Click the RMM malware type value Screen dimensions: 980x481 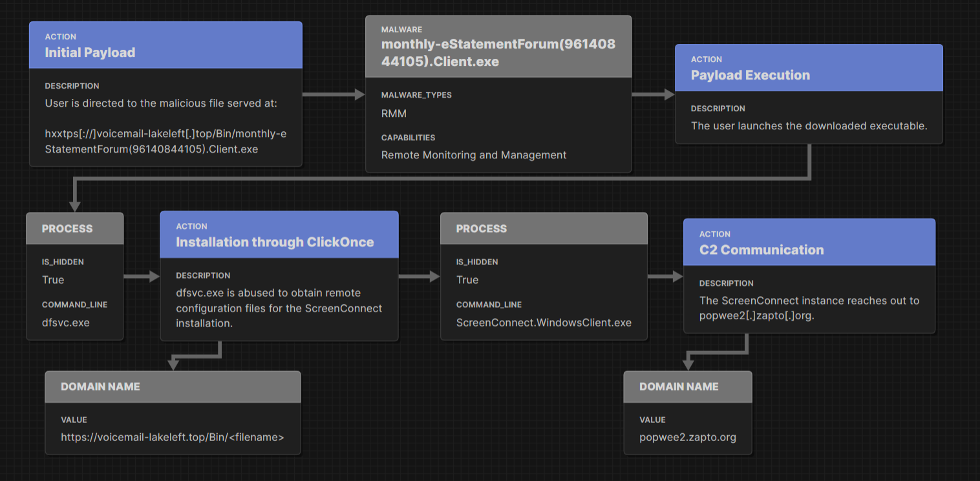click(x=394, y=113)
